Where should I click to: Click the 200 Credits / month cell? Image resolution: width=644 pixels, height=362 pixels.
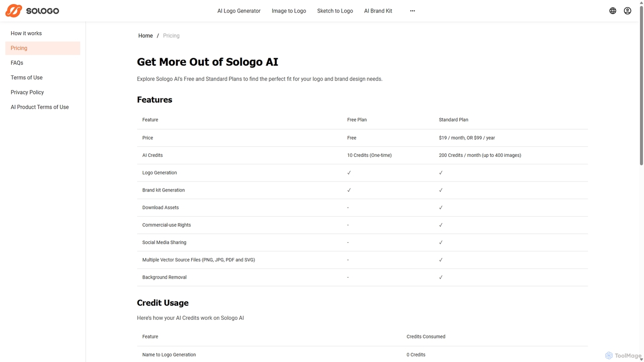click(480, 155)
